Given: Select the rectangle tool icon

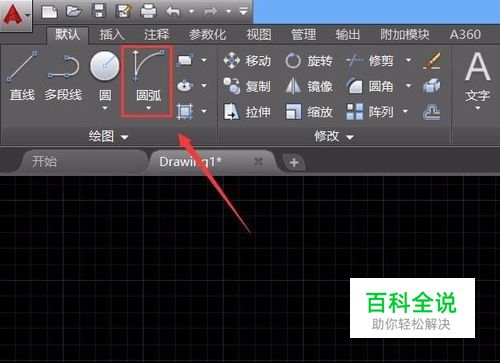Looking at the screenshot, I should click(x=185, y=60).
